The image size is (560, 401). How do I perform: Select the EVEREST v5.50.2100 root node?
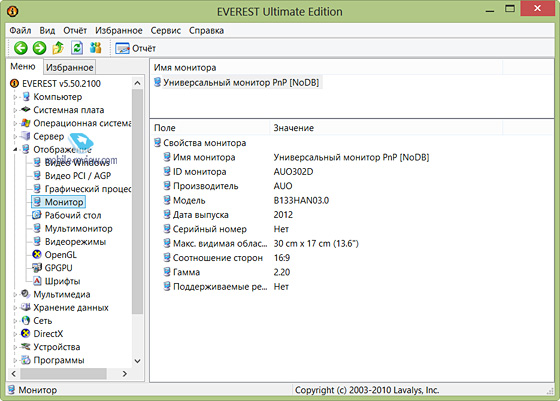(x=61, y=84)
